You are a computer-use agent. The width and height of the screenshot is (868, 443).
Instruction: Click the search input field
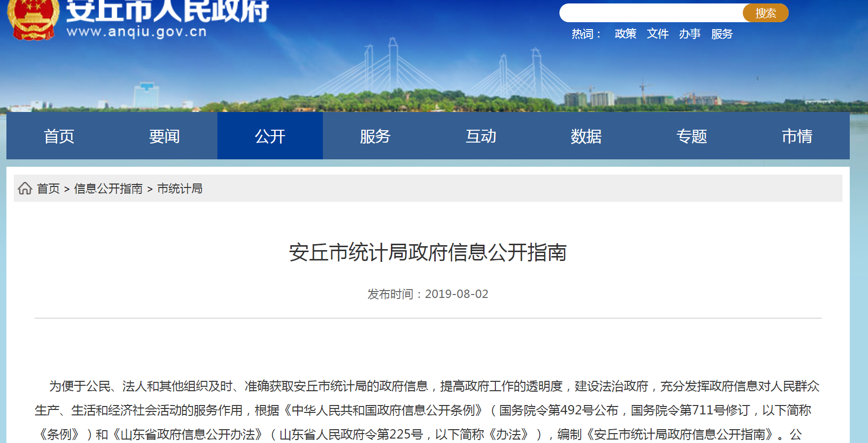[651, 13]
